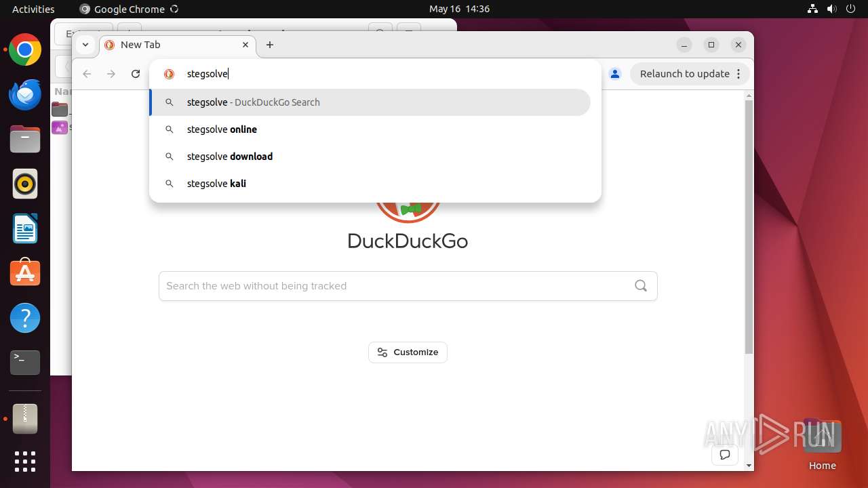This screenshot has height=488, width=868.
Task: Click the address bar text field
Action: tap(387, 74)
